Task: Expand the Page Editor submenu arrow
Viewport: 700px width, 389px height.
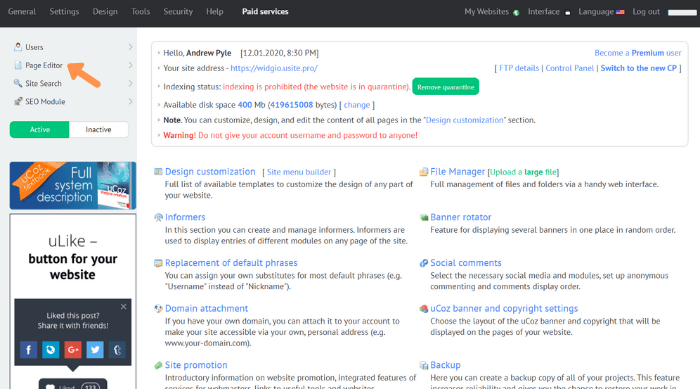Action: click(x=130, y=65)
